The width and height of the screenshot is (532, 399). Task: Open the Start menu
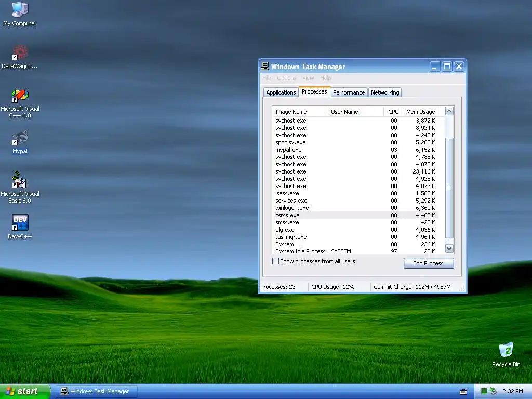pos(25,391)
